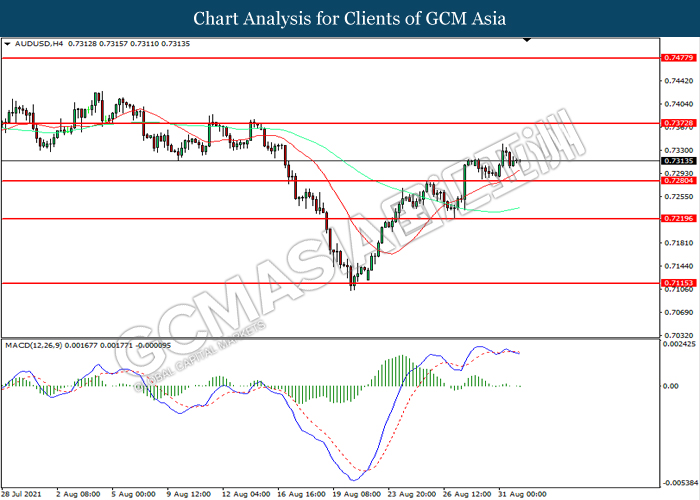This screenshot has height=500, width=700.
Task: Click the MACD(12,26,9) indicator label
Action: coord(33,345)
